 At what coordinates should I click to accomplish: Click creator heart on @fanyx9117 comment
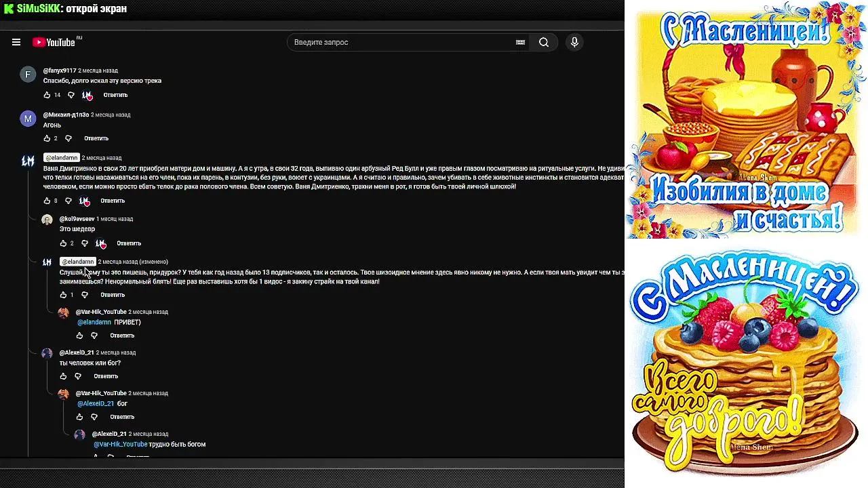[87, 95]
